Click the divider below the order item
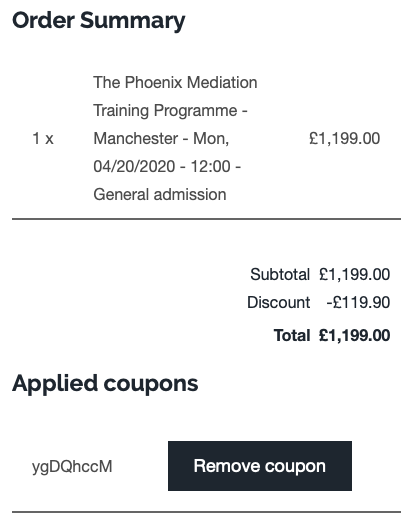This screenshot has height=525, width=417. pos(206,219)
